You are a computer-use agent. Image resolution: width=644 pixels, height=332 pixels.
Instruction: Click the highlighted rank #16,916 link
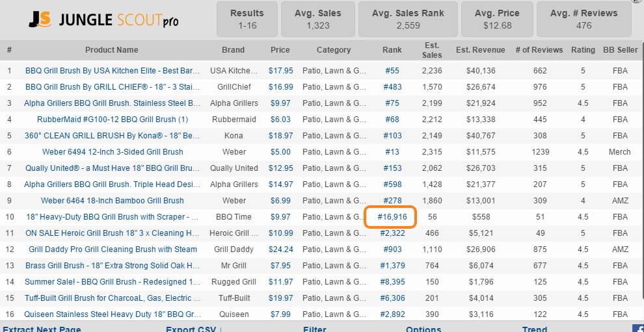[x=392, y=217]
